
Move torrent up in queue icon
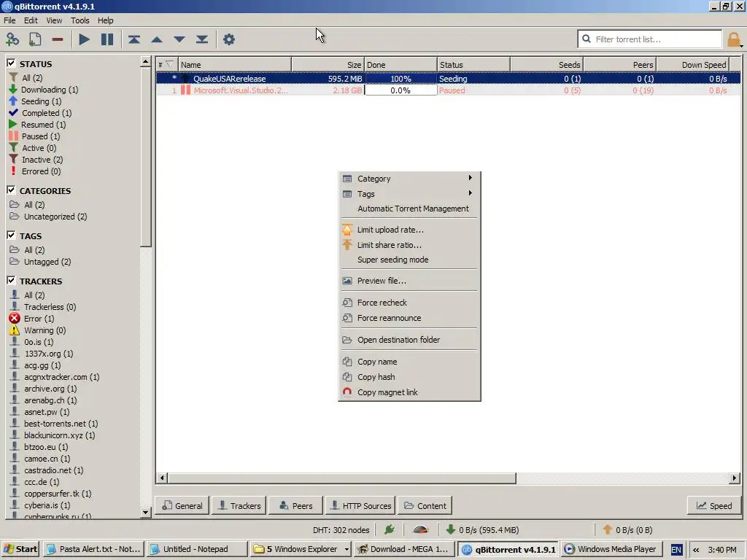(x=157, y=39)
